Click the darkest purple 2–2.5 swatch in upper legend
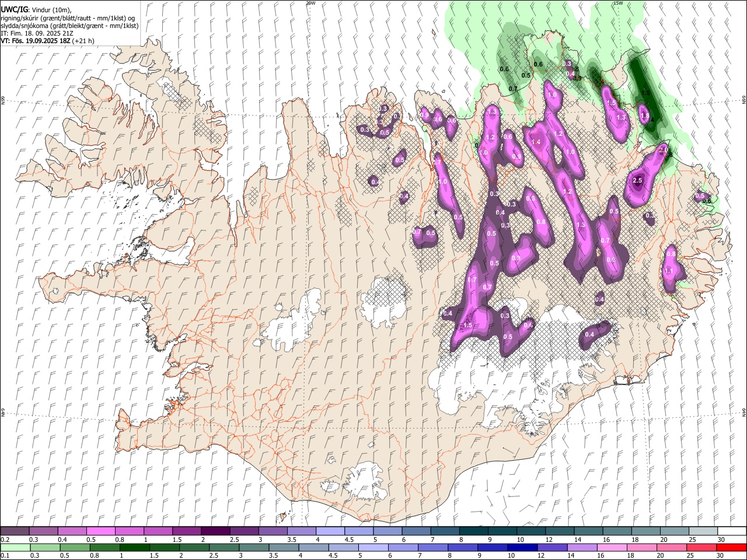Viewport: 747px width, 560px height. (x=215, y=531)
